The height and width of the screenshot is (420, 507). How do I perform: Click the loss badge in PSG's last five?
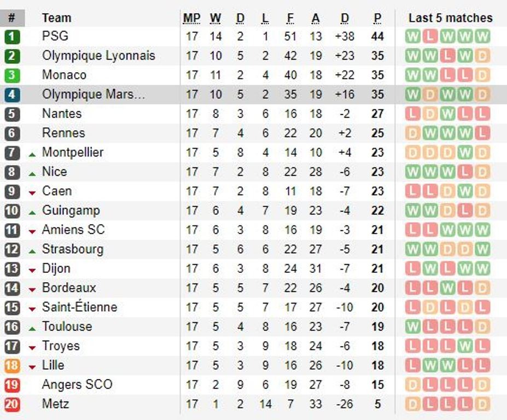(x=430, y=37)
